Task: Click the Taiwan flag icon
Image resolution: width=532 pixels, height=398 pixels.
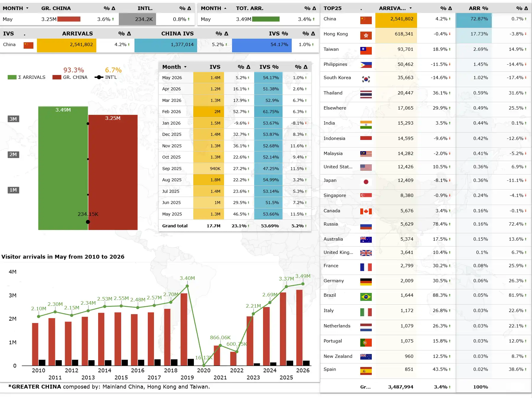Action: (366, 51)
